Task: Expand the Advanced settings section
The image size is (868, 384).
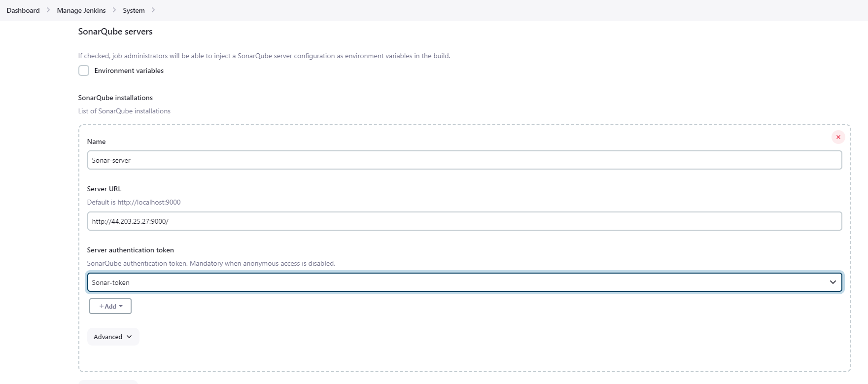Action: pos(113,337)
